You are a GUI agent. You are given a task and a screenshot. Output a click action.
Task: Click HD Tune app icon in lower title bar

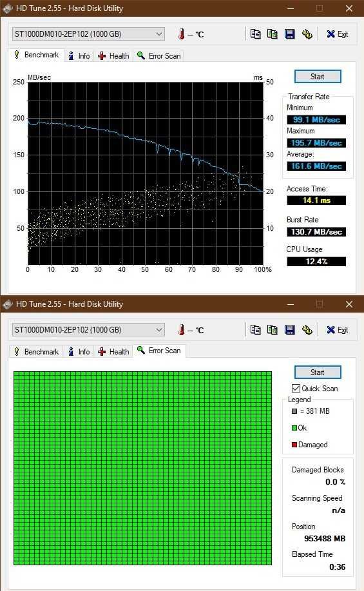click(x=8, y=304)
